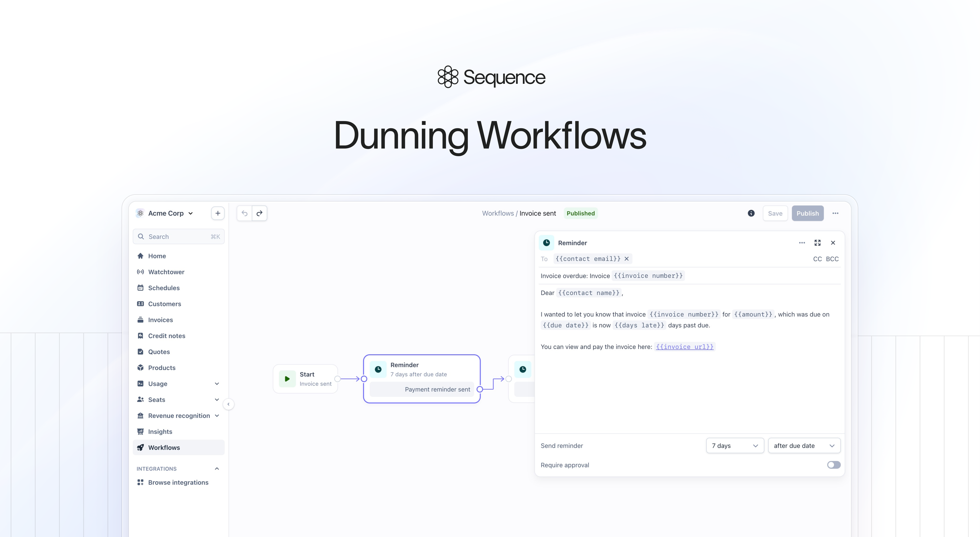Image resolution: width=980 pixels, height=537 pixels.
Task: Click Workflows breadcrumb link
Action: [x=498, y=213]
